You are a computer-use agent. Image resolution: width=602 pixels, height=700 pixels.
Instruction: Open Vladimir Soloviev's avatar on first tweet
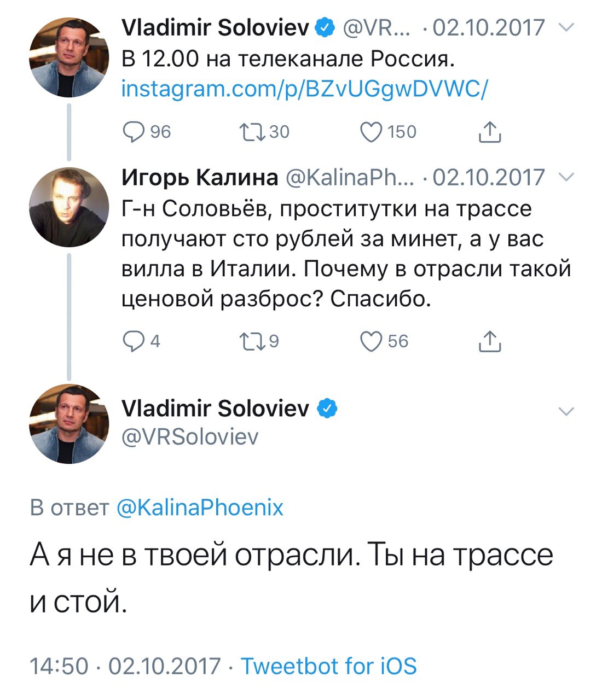click(69, 57)
